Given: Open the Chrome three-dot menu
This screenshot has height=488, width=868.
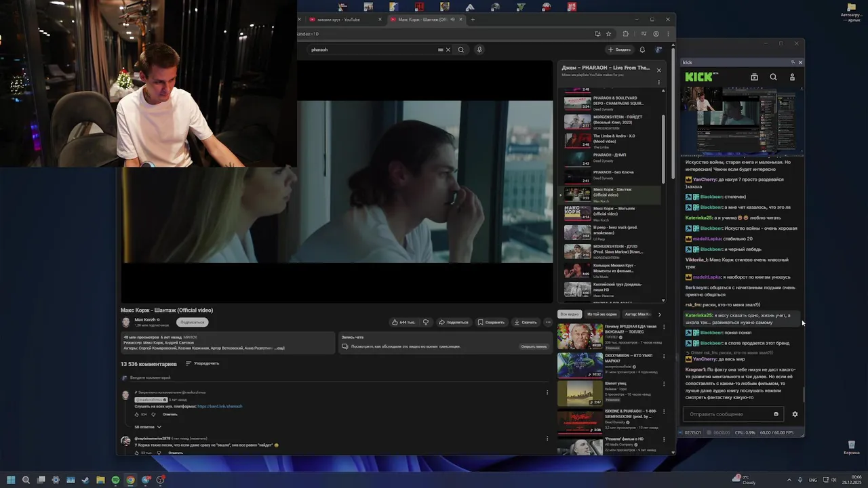Looking at the screenshot, I should point(668,34).
